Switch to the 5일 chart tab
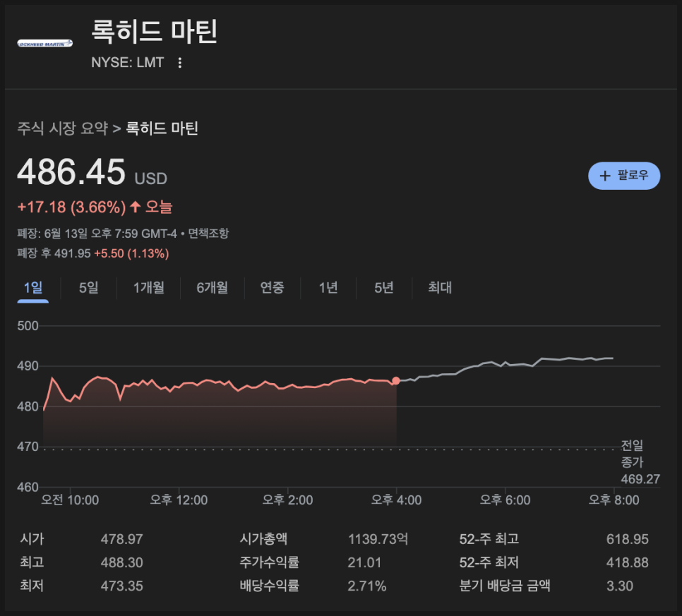682x616 pixels. tap(89, 287)
